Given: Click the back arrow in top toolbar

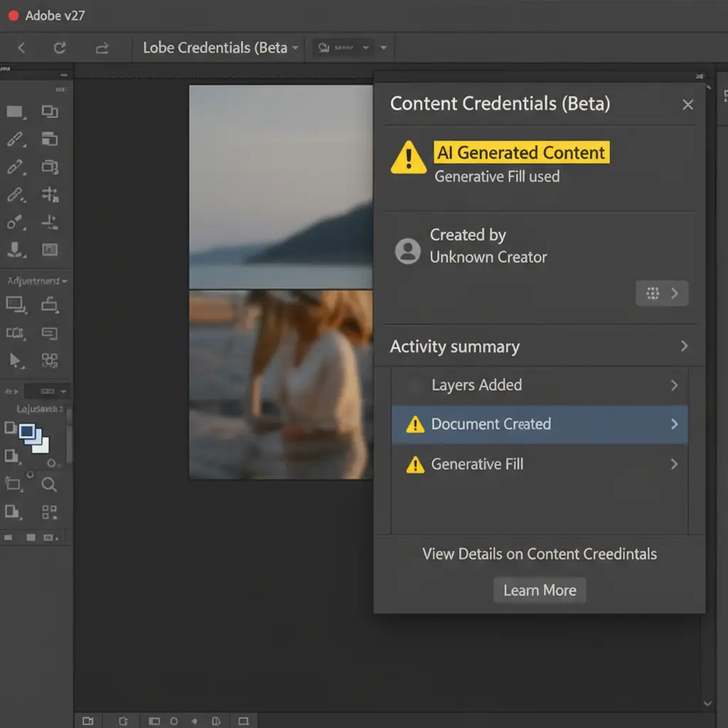Looking at the screenshot, I should [21, 48].
